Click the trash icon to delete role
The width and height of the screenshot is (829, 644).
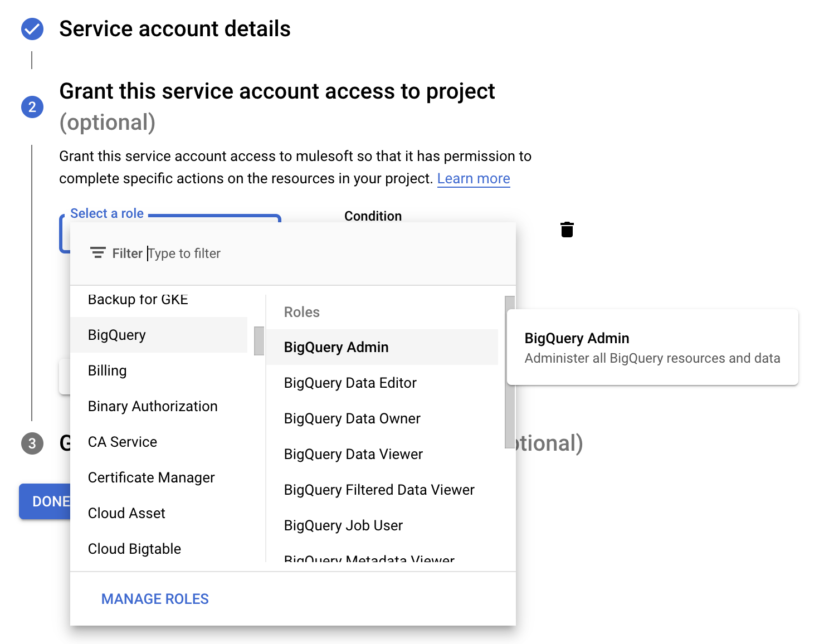pos(567,230)
